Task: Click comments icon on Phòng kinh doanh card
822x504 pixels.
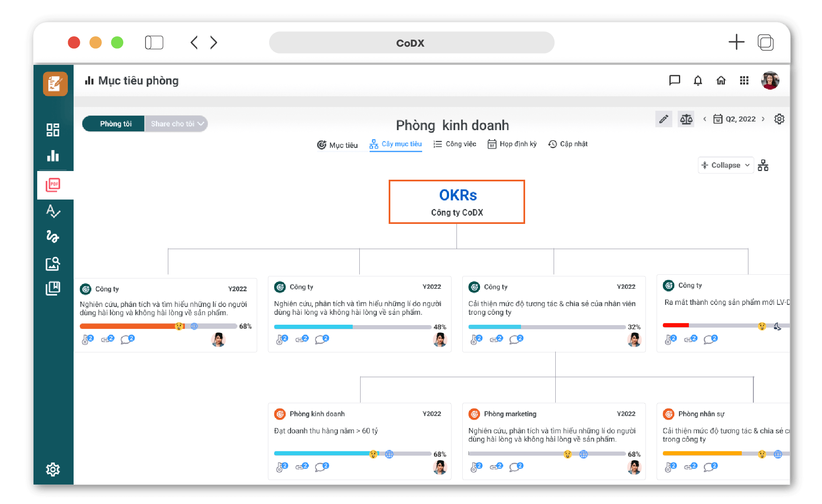Action: point(322,466)
